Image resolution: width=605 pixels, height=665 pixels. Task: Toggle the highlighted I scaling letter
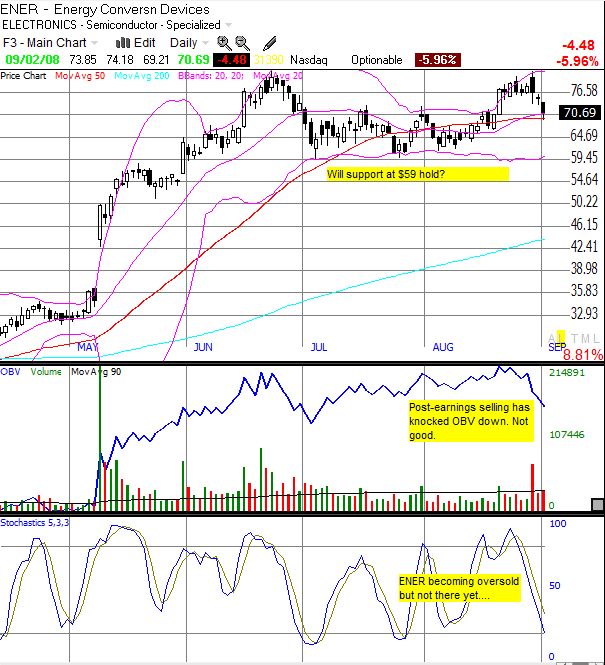(x=560, y=337)
